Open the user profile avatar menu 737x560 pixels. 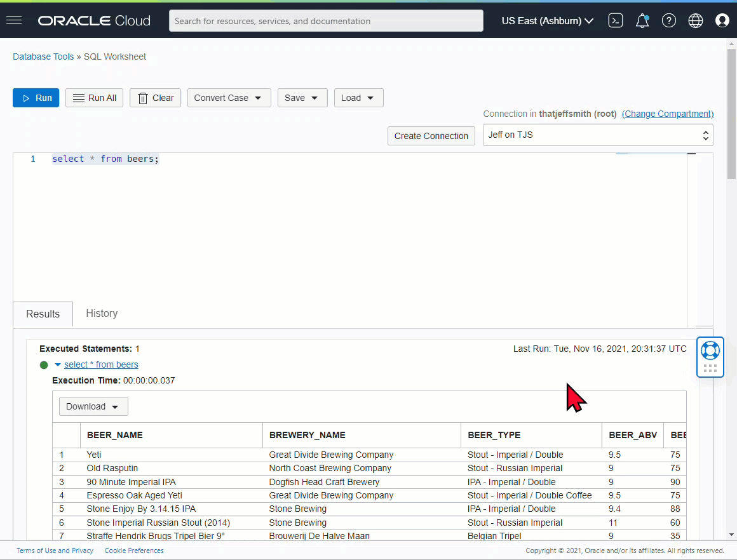(722, 21)
